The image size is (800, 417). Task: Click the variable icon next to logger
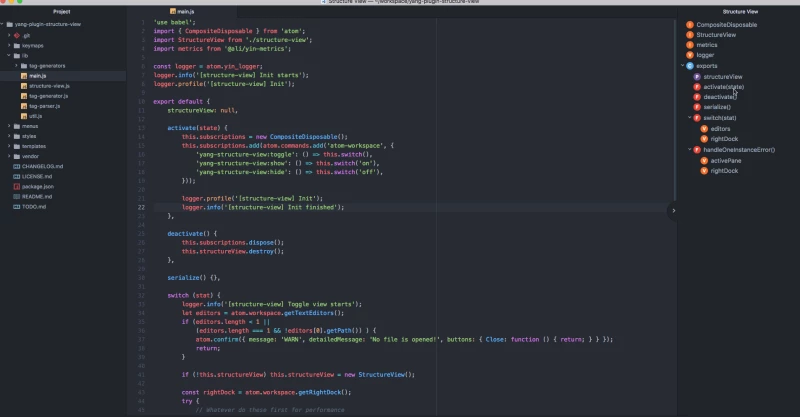689,55
